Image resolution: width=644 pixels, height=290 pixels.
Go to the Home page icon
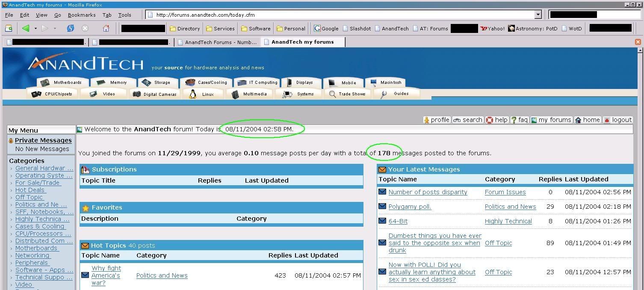point(106,28)
